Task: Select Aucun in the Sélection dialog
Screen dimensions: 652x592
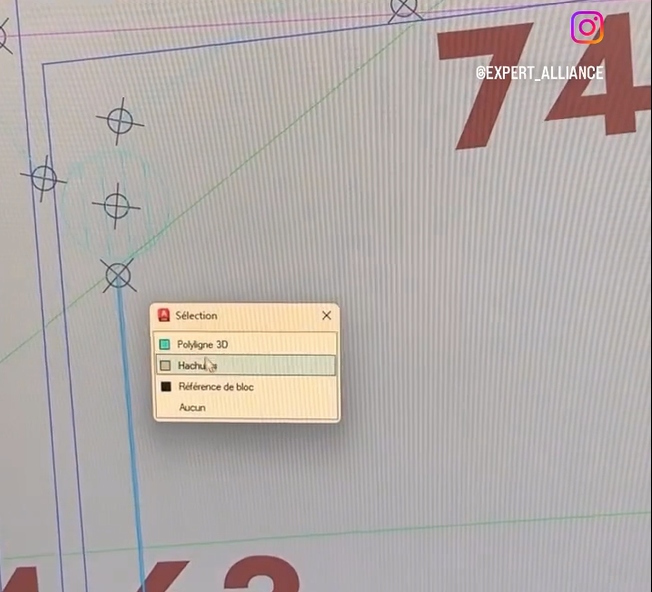Action: tap(245, 407)
